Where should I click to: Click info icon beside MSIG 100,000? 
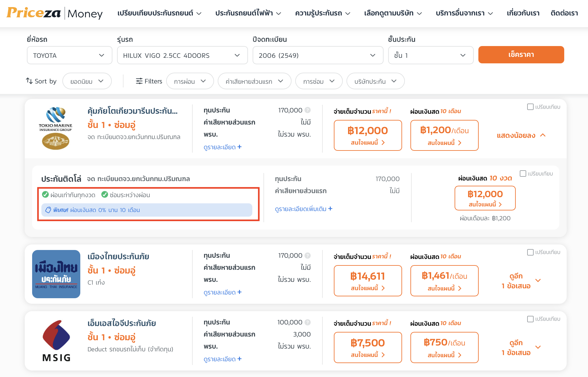[x=308, y=322]
